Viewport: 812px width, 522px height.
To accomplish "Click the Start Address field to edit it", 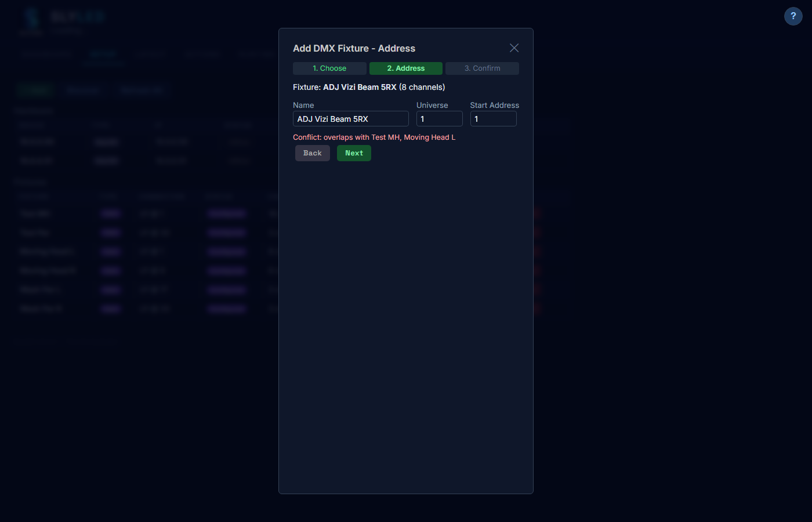I will pos(493,118).
